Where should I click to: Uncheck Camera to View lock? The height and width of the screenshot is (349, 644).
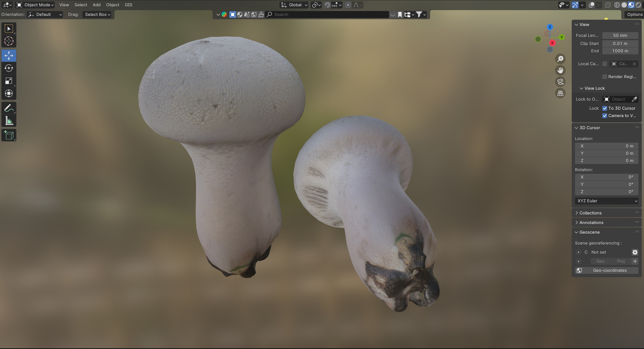[605, 116]
